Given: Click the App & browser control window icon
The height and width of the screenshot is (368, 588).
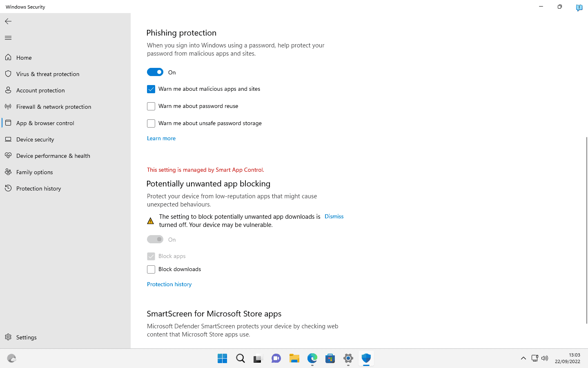Looking at the screenshot, I should pos(8,123).
